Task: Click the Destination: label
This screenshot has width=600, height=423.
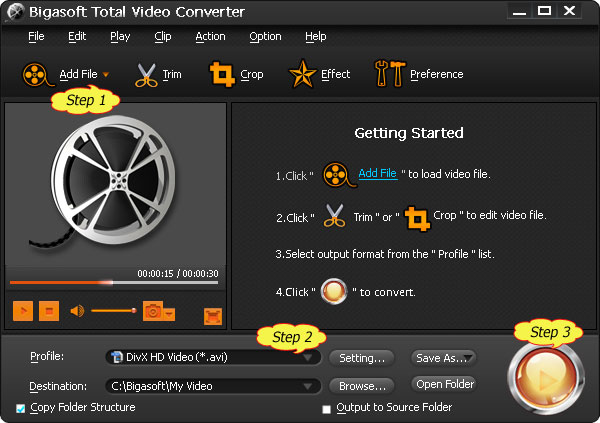Action: pos(58,386)
